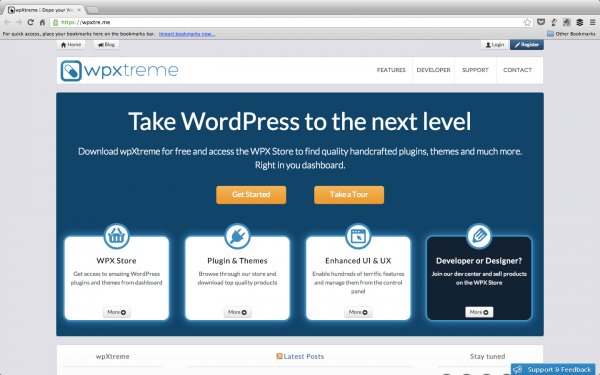This screenshot has height=375, width=600.
Task: Click the green padlock in address bar
Action: (55, 22)
